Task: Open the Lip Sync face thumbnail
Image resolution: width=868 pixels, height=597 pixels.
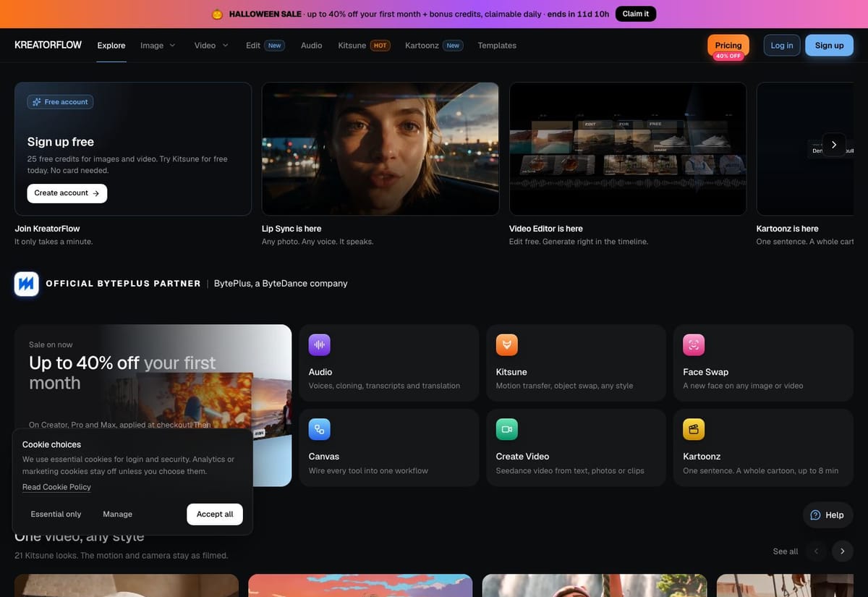Action: pyautogui.click(x=380, y=148)
